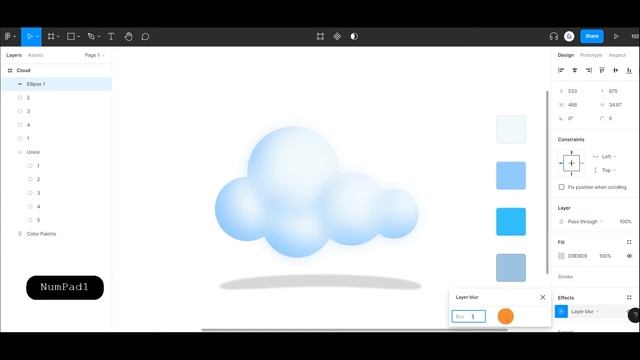Click the constraints box widget
640x360 pixels.
tap(571, 163)
